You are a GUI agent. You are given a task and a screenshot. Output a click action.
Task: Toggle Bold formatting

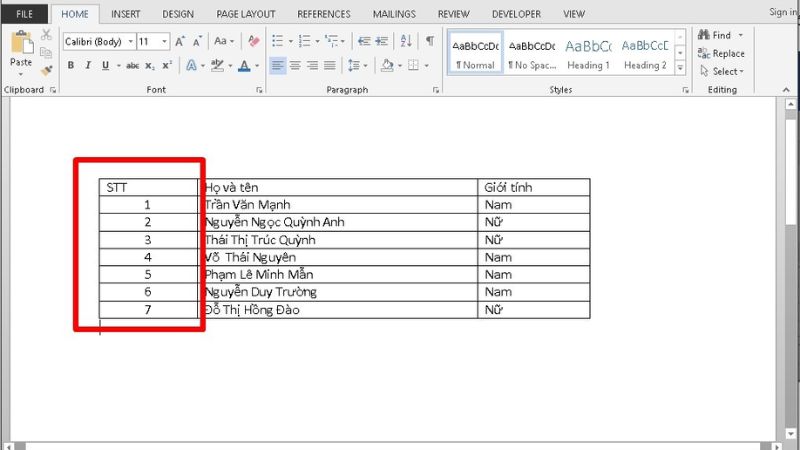71,66
